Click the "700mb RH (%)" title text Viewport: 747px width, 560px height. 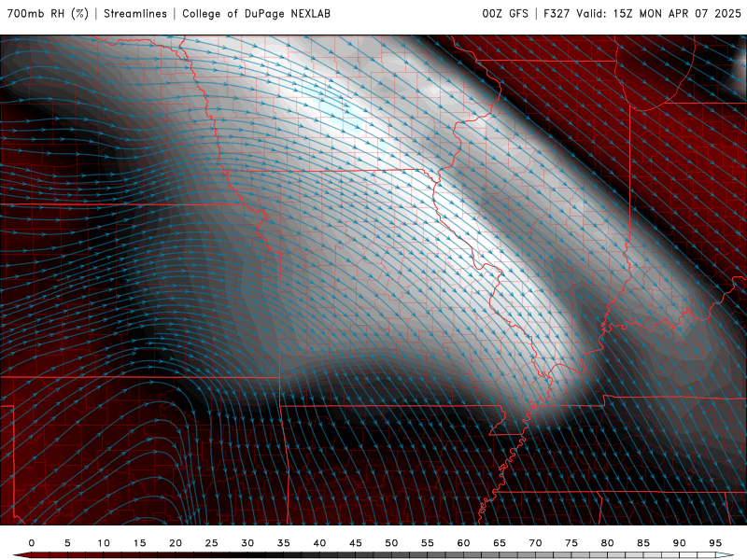point(49,14)
